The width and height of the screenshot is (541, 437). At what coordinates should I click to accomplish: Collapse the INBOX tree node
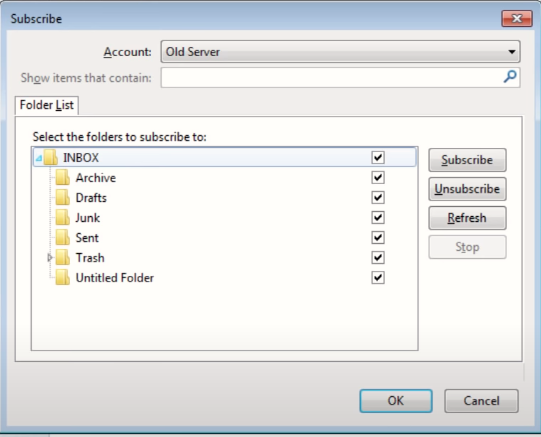(39, 158)
